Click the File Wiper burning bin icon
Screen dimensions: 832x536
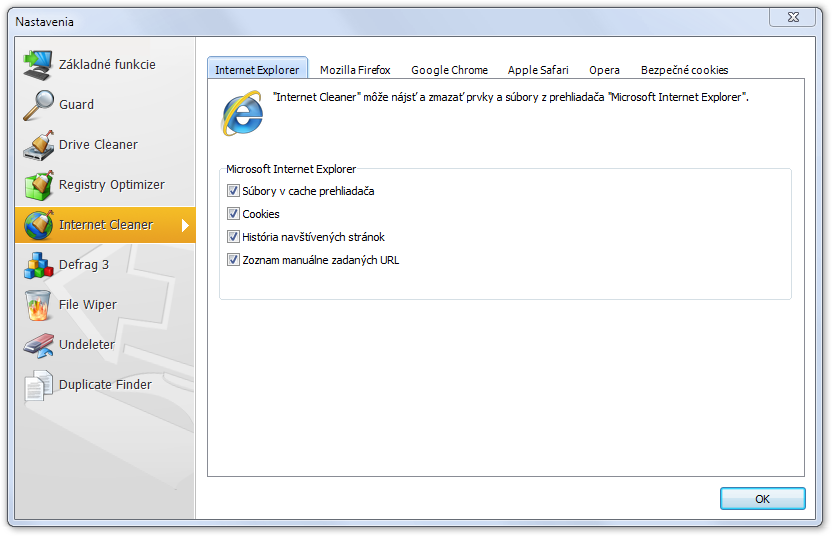(38, 305)
